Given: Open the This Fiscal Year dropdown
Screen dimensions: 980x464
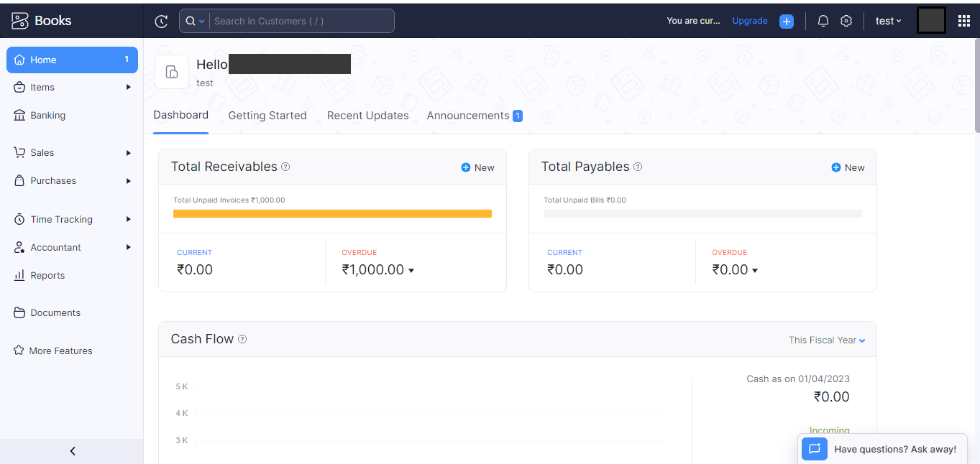Looking at the screenshot, I should 827,340.
